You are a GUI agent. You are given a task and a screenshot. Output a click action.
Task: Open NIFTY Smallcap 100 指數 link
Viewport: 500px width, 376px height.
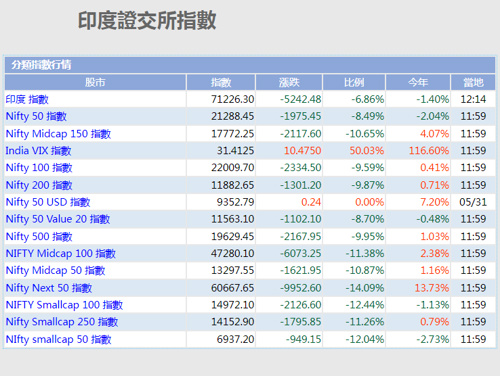(64, 305)
